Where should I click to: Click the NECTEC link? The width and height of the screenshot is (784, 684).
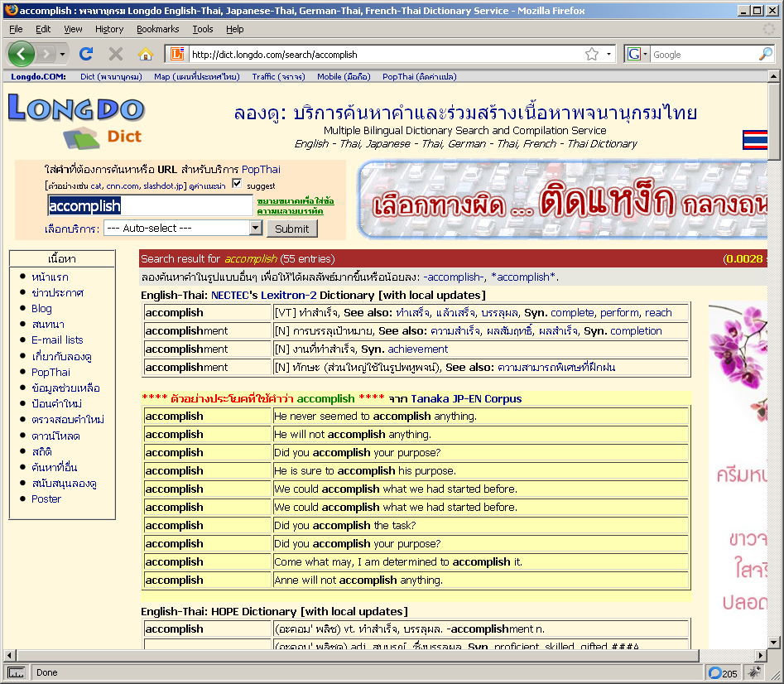pos(230,295)
